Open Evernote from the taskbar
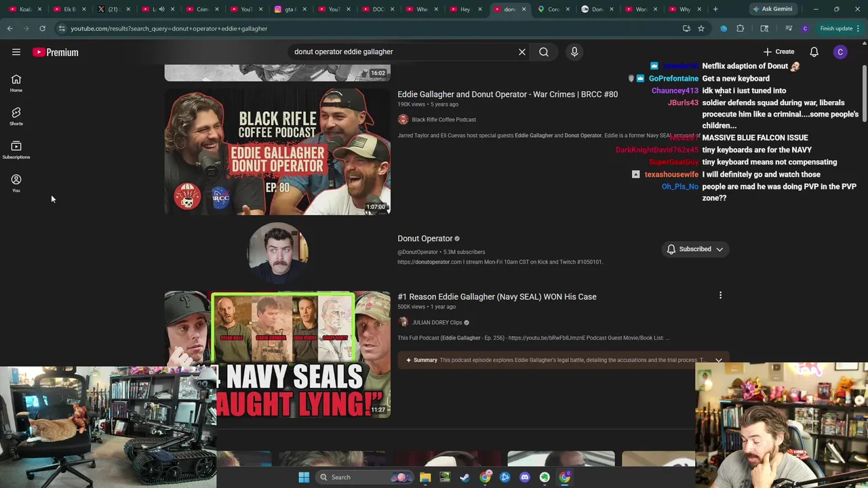Image resolution: width=868 pixels, height=488 pixels. [x=545, y=477]
